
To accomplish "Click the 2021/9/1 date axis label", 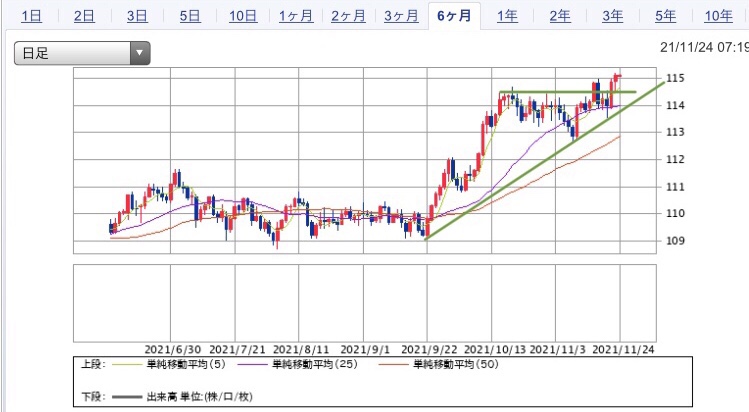I will tap(365, 349).
